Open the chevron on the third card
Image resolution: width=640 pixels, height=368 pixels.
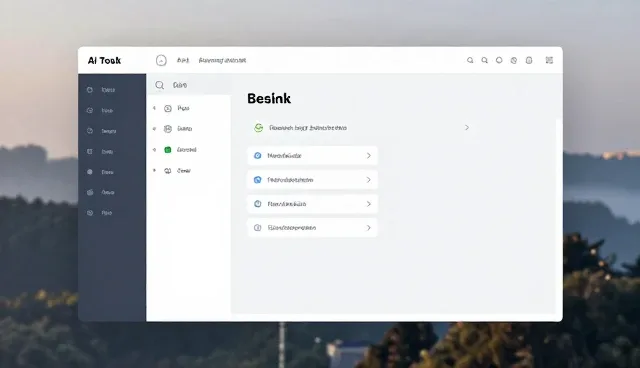point(369,204)
